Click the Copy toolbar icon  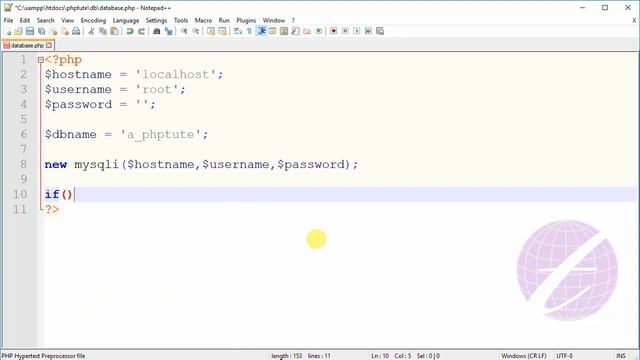103,31
